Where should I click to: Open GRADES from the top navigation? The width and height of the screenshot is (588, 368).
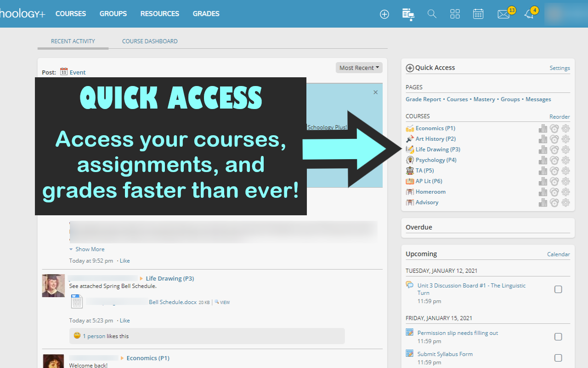[x=206, y=14]
